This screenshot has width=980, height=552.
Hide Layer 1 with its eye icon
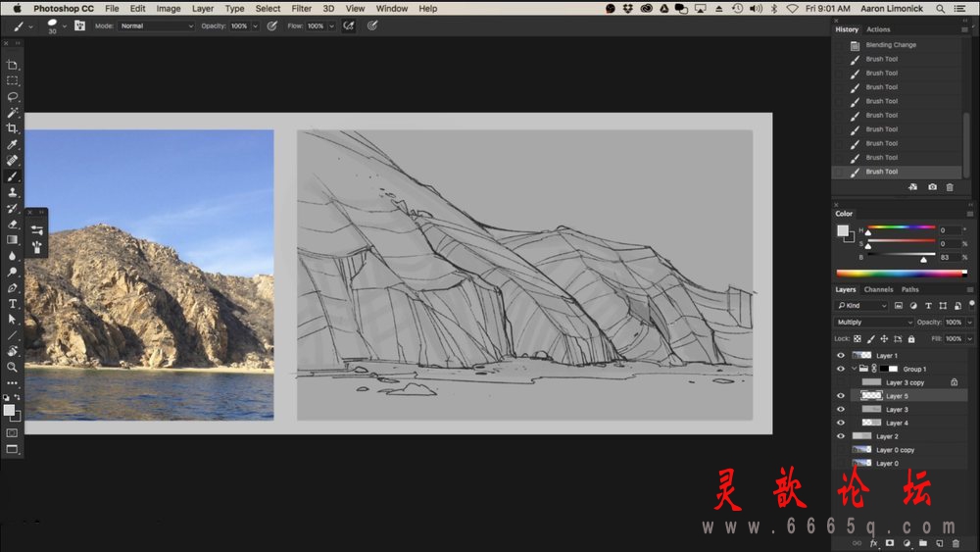(841, 355)
